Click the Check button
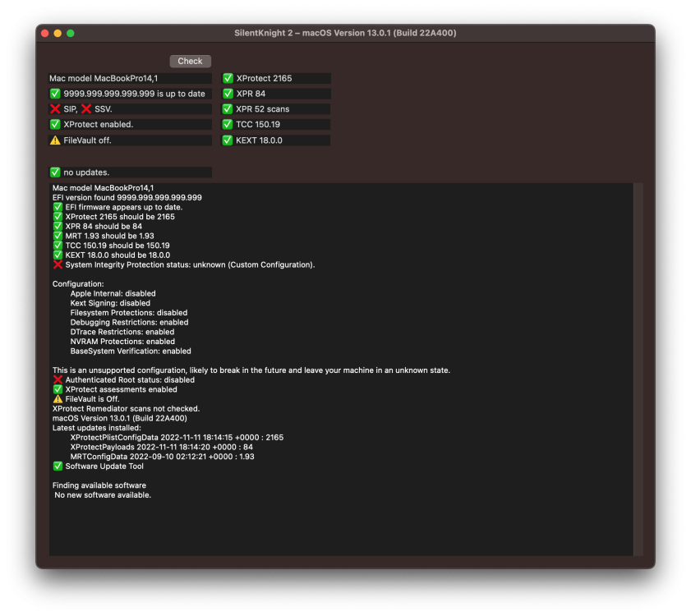 coord(190,62)
